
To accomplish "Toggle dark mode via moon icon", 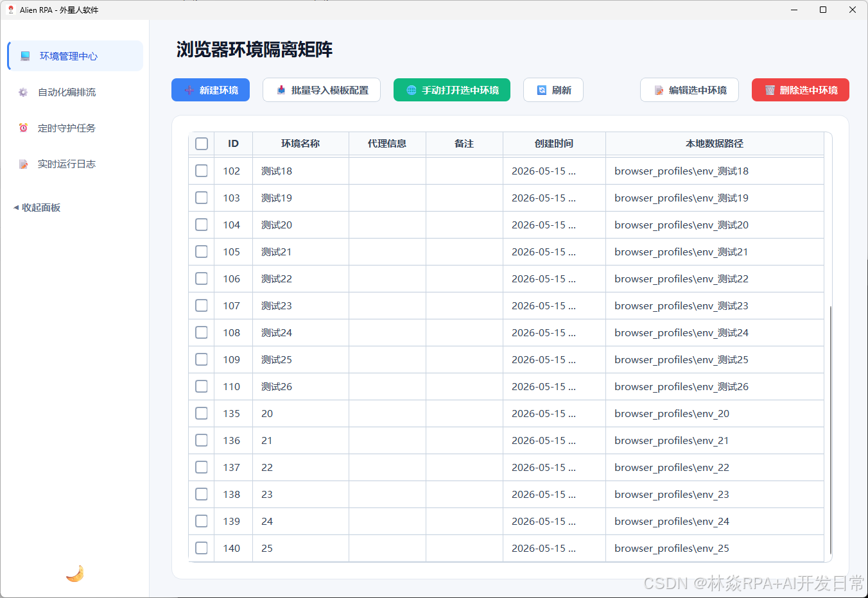I will 74,573.
